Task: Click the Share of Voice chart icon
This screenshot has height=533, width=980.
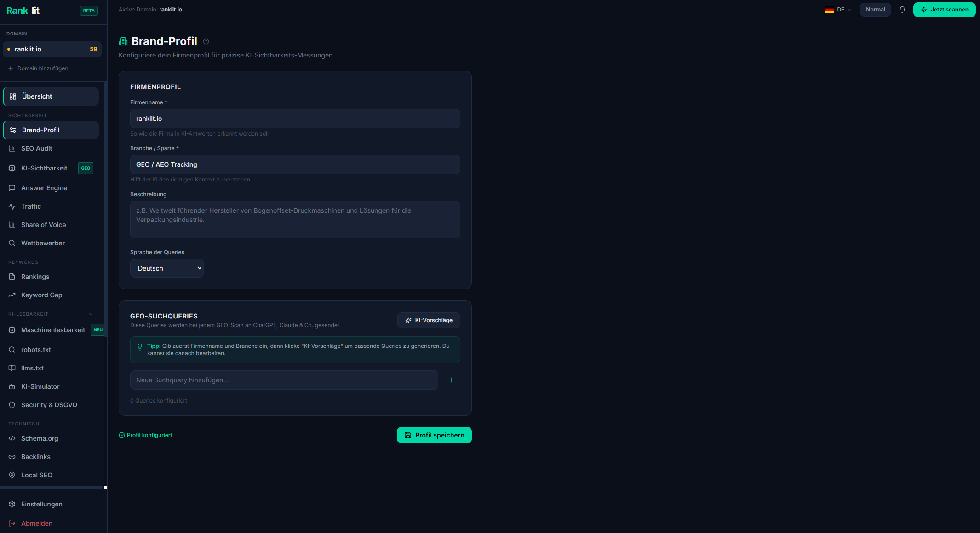Action: [x=12, y=225]
